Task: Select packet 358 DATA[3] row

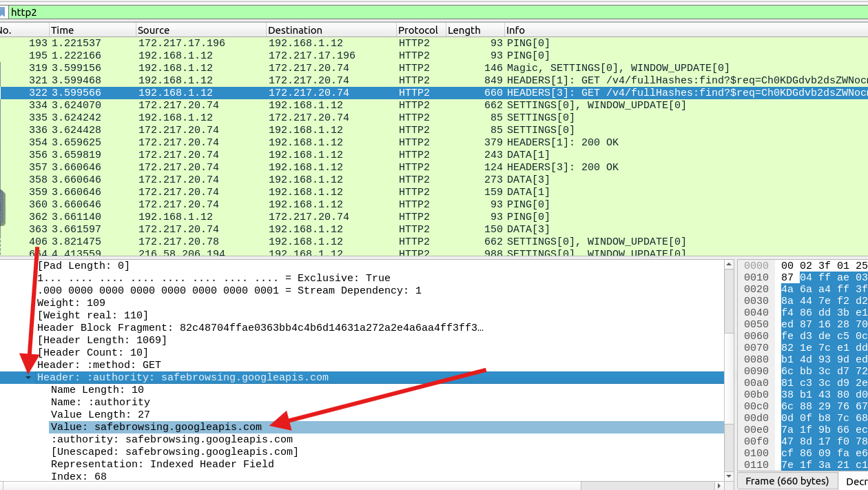Action: (434, 180)
